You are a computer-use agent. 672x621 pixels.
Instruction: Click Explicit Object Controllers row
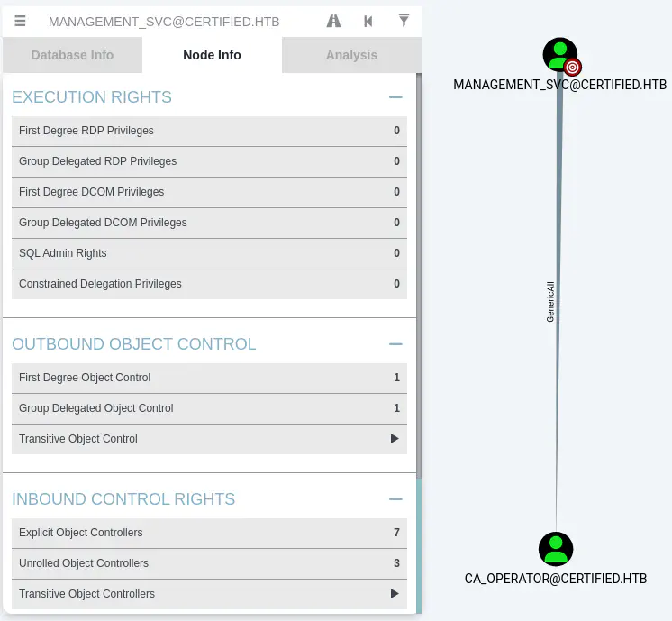(209, 533)
